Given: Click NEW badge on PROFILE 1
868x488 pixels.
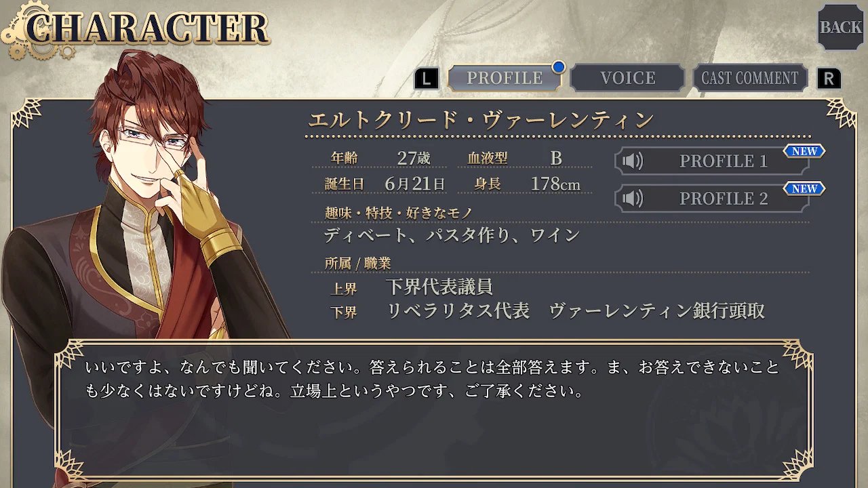Looking at the screenshot, I should click(804, 151).
